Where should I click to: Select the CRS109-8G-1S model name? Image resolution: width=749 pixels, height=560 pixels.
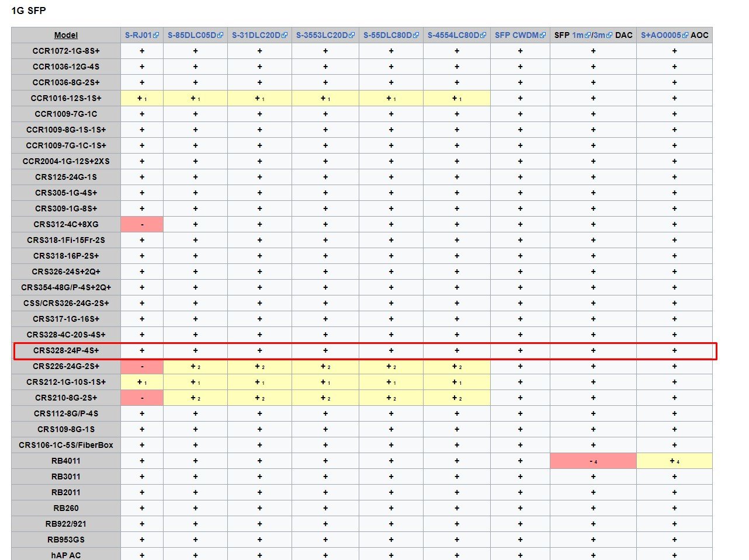66,429
